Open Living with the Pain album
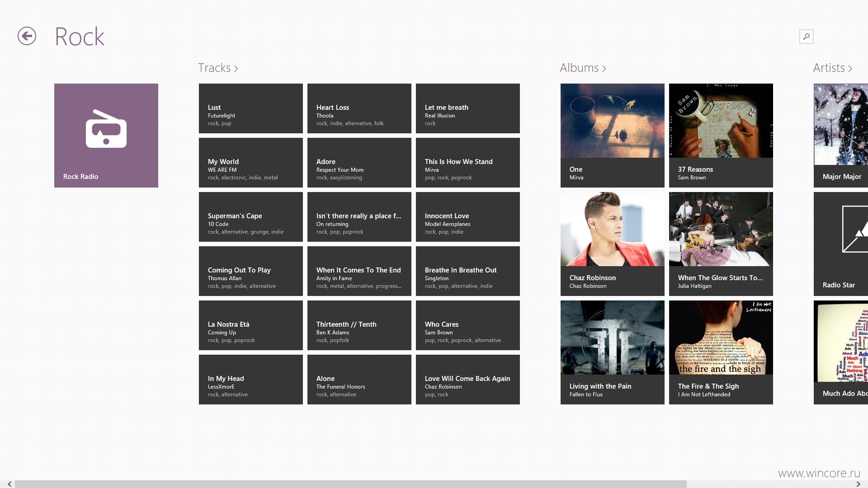This screenshot has width=868, height=488. pyautogui.click(x=613, y=352)
